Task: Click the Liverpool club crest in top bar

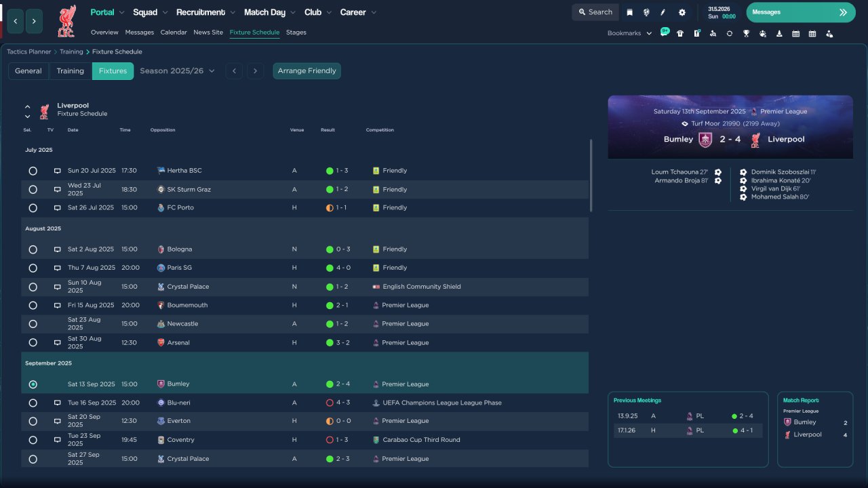Action: (x=66, y=21)
